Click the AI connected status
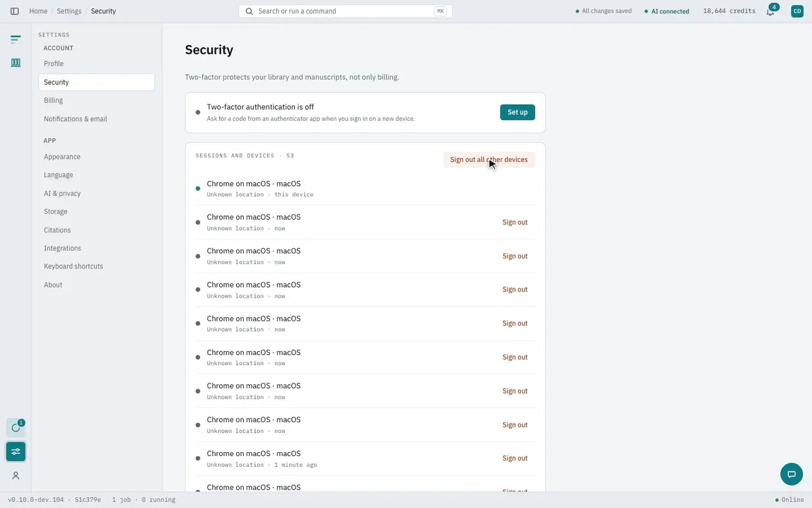Viewport: 812px width, 508px height. coord(667,11)
